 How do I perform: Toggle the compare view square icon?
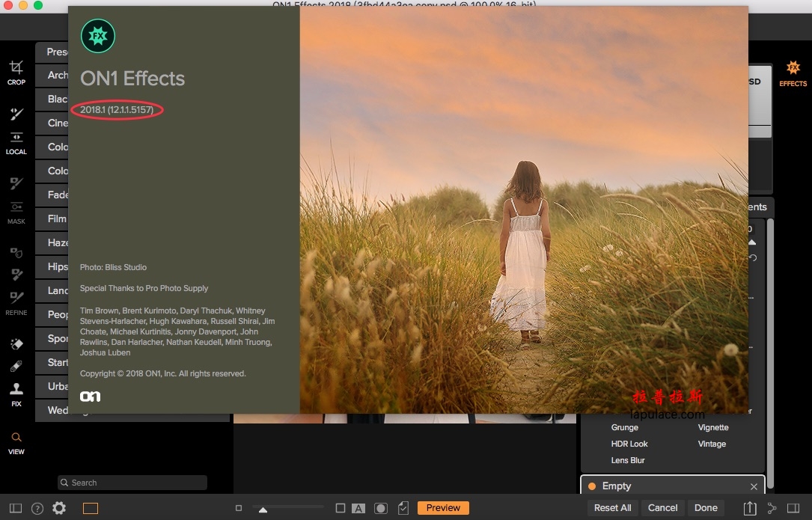point(341,508)
